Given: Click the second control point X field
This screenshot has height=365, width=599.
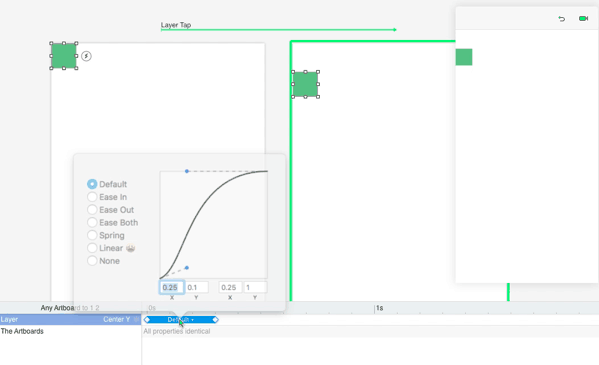Looking at the screenshot, I should 230,287.
